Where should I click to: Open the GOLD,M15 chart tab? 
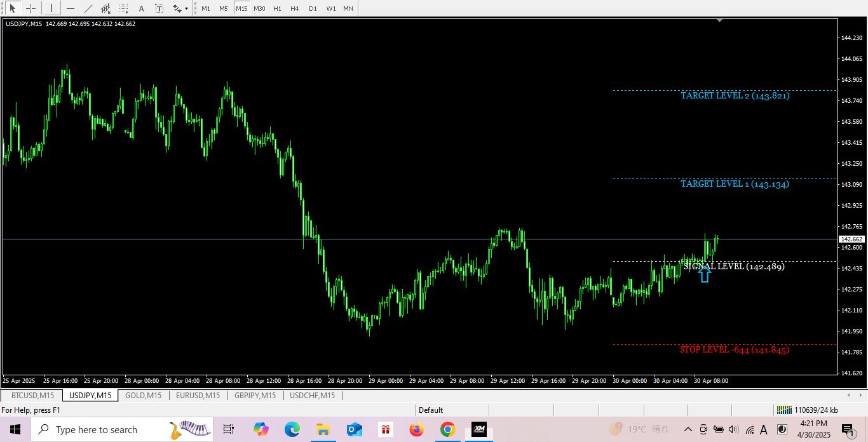pyautogui.click(x=143, y=396)
